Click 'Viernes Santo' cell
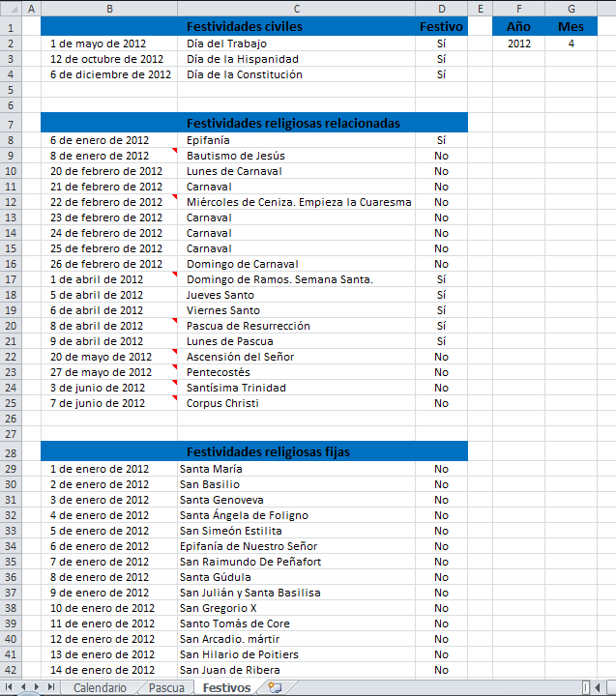 [x=297, y=310]
